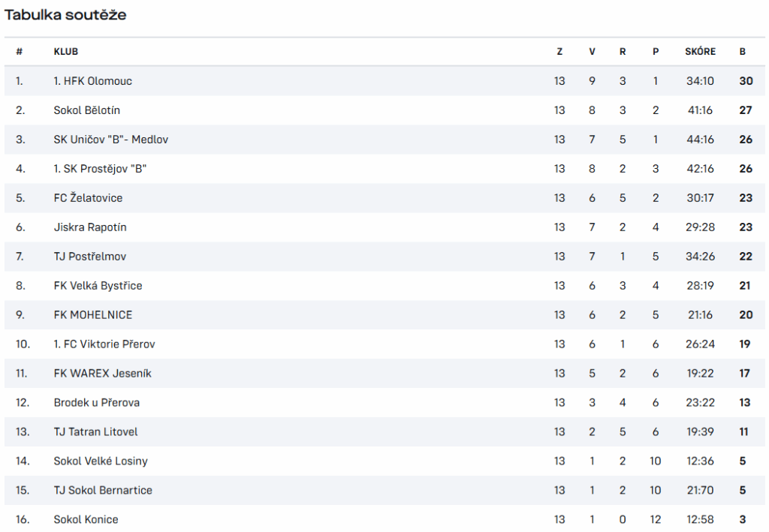Click TJ Postřelmov team name
This screenshot has width=769, height=532.
tap(90, 256)
